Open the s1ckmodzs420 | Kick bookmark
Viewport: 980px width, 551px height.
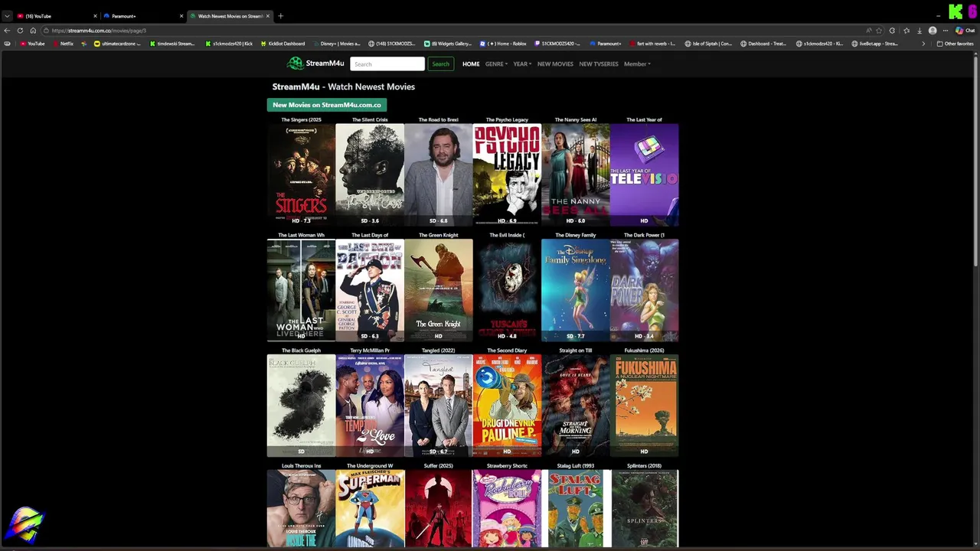pyautogui.click(x=228, y=44)
